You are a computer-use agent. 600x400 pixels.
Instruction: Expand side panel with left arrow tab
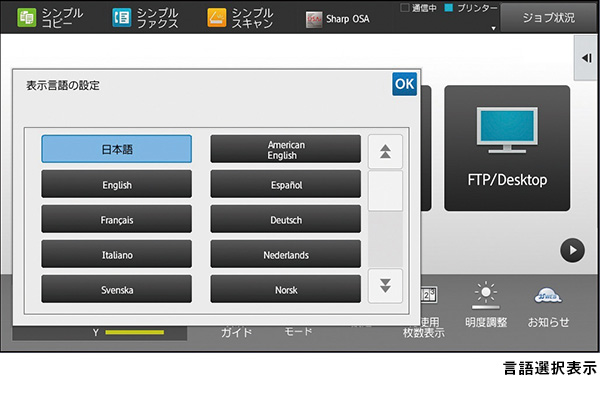tap(588, 59)
